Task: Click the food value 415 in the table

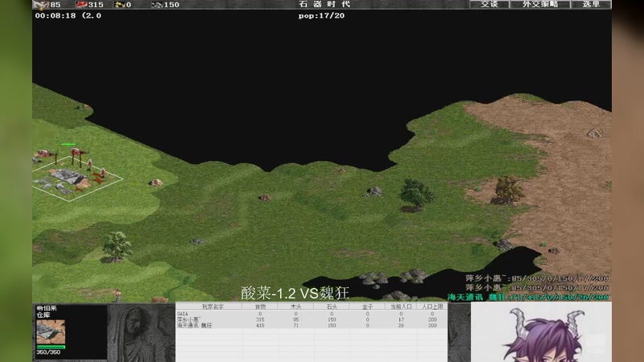Action: [260, 326]
